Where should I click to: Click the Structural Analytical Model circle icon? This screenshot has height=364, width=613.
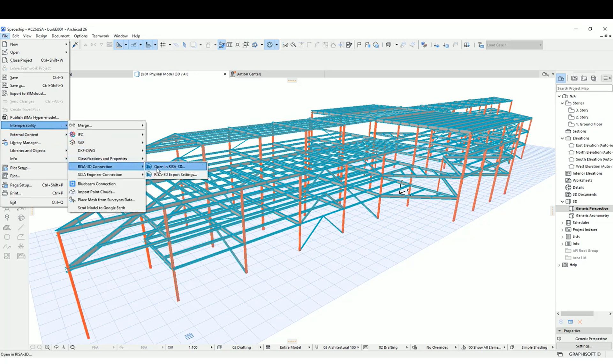(270, 45)
